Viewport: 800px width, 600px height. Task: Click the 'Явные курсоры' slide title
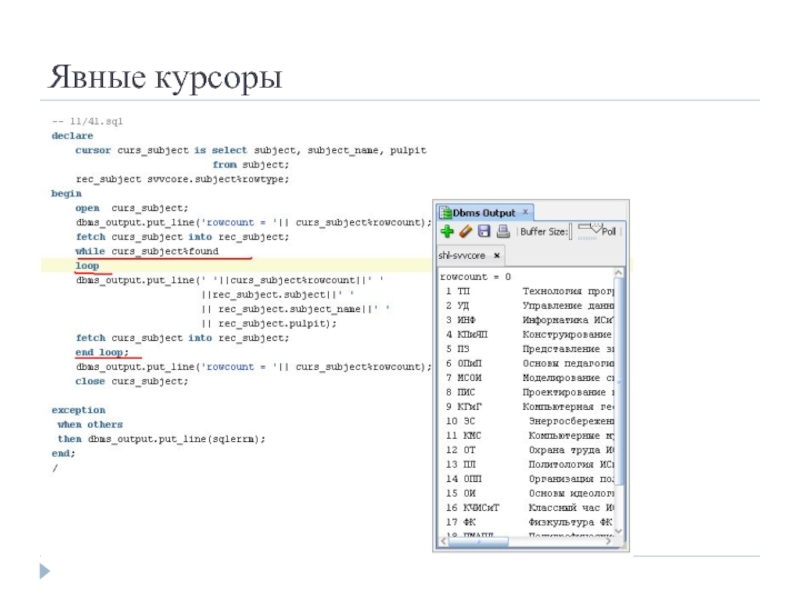pos(165,77)
